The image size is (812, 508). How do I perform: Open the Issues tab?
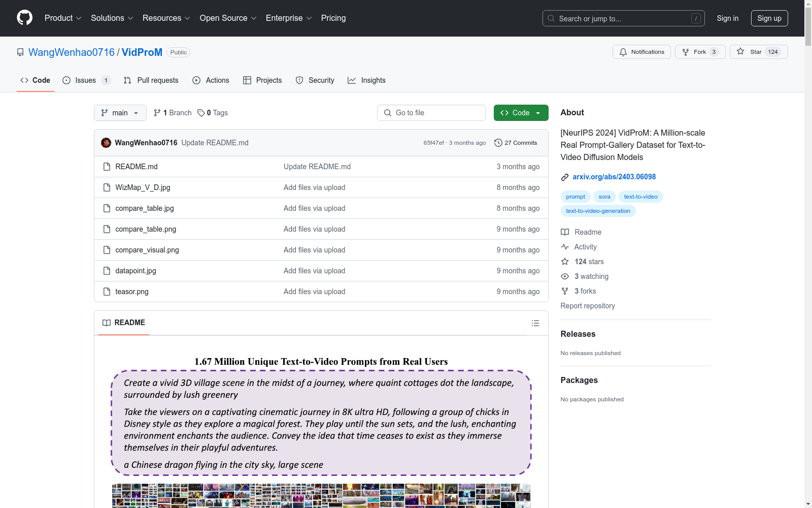(86, 80)
